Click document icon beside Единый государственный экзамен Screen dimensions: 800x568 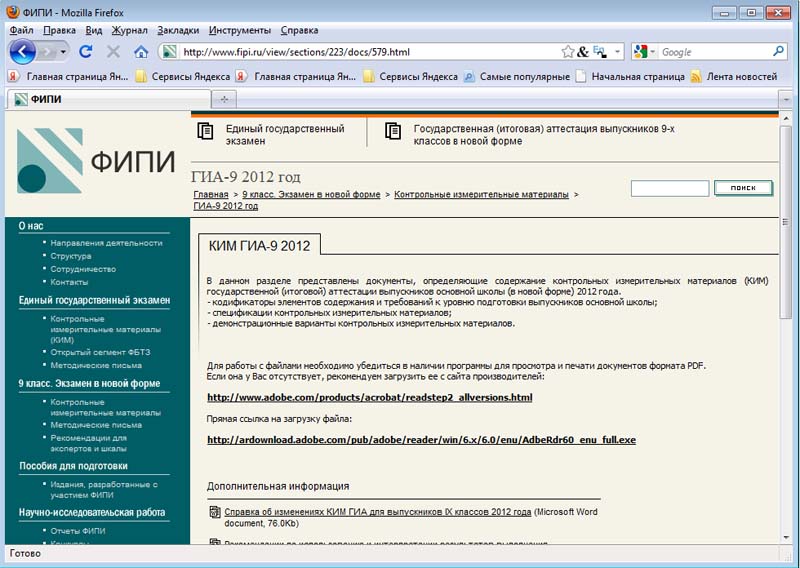coord(205,131)
